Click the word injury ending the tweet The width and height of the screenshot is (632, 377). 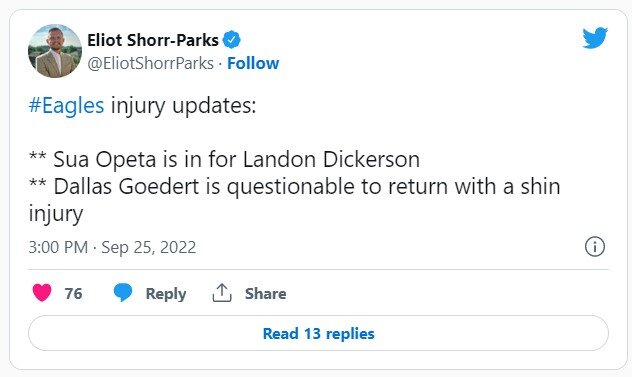click(x=56, y=214)
